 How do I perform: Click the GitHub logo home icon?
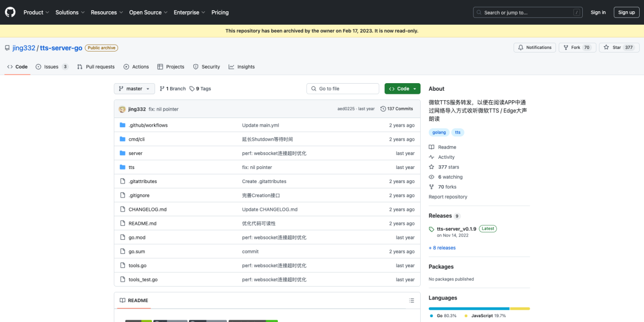[10, 12]
